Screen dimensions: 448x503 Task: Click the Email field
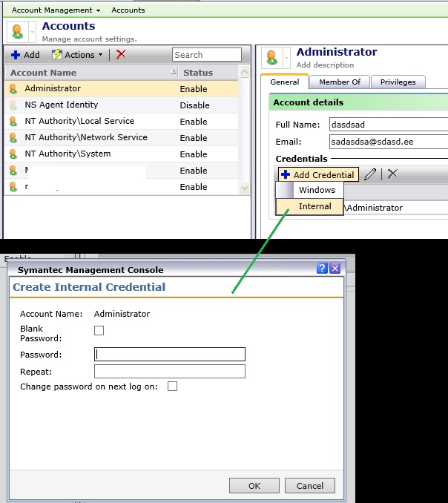(389, 142)
